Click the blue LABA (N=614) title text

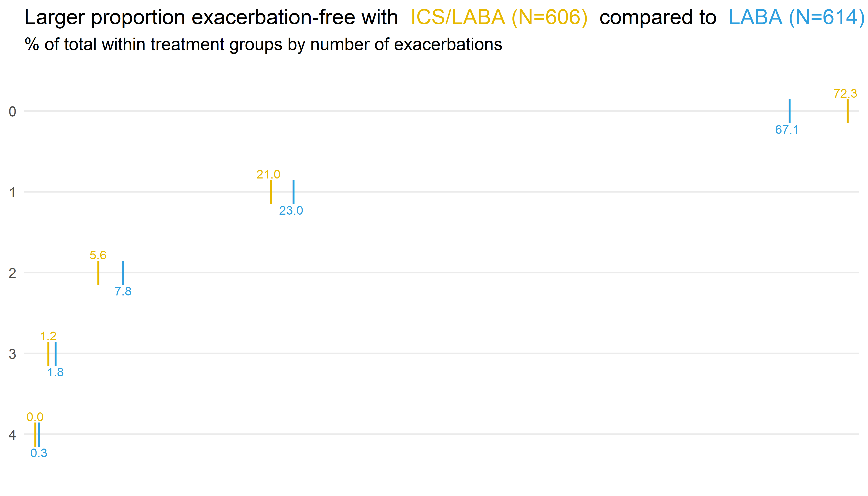(796, 17)
